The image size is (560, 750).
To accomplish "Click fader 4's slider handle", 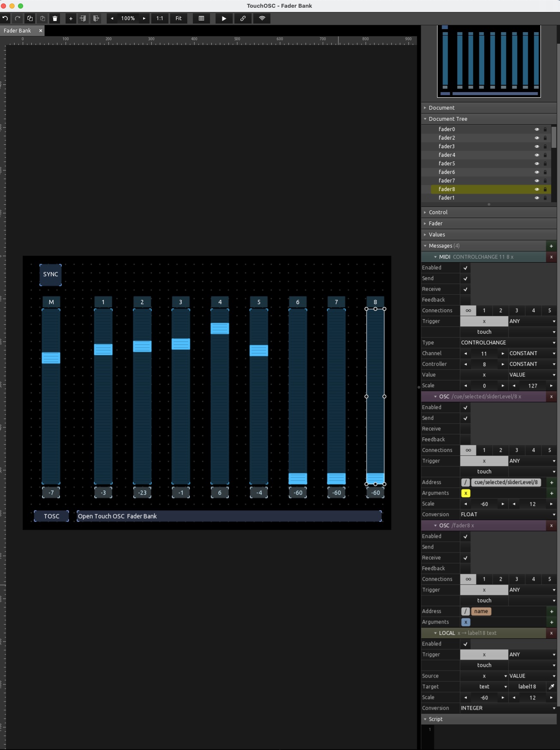I will pos(220,329).
